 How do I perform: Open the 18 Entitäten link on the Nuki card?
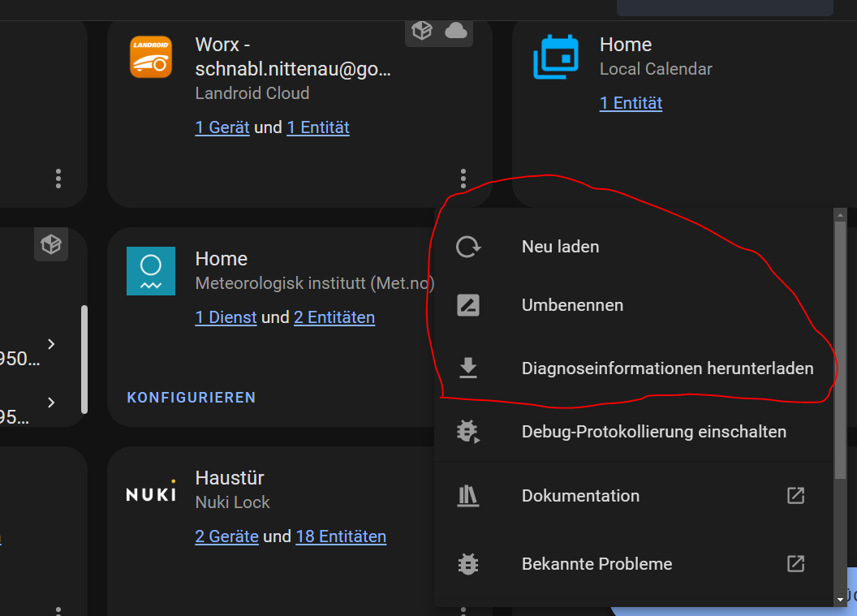coord(341,536)
